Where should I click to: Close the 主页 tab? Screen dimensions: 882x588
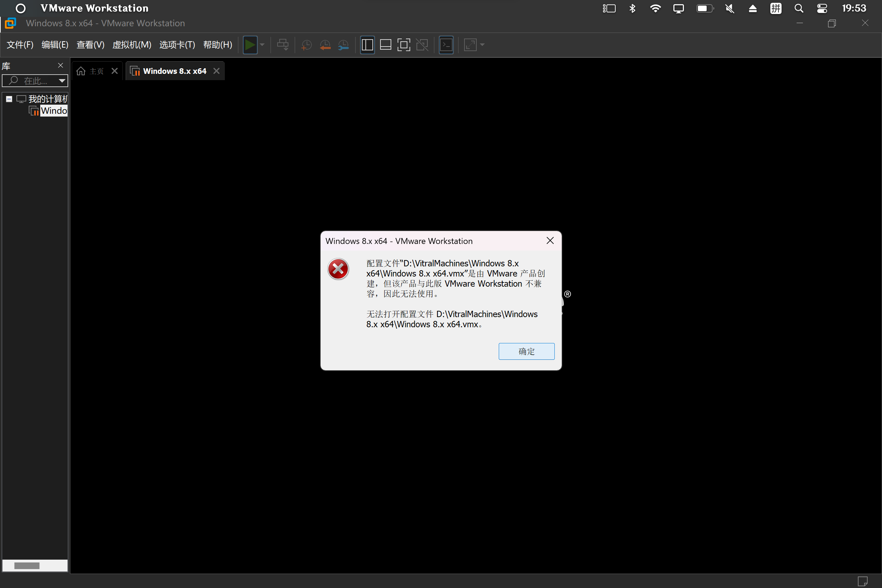(x=115, y=71)
